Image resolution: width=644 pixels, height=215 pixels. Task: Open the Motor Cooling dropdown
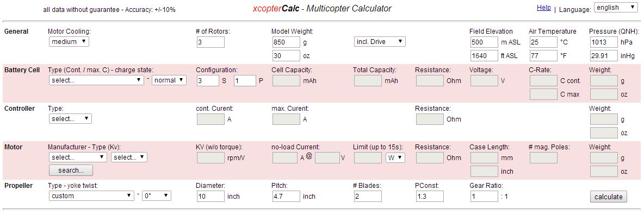(69, 41)
